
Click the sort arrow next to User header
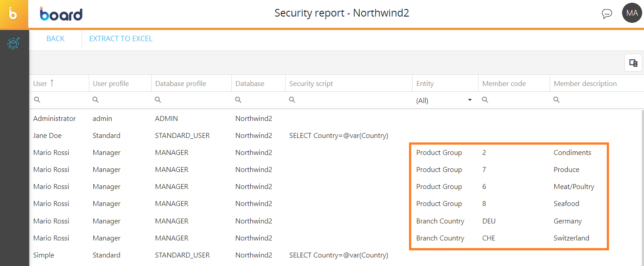(x=52, y=83)
